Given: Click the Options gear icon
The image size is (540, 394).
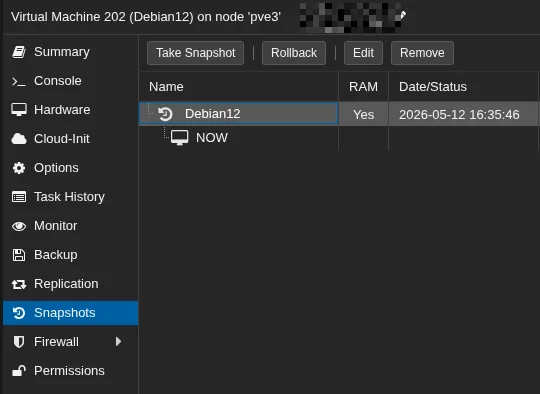Looking at the screenshot, I should pos(19,168).
